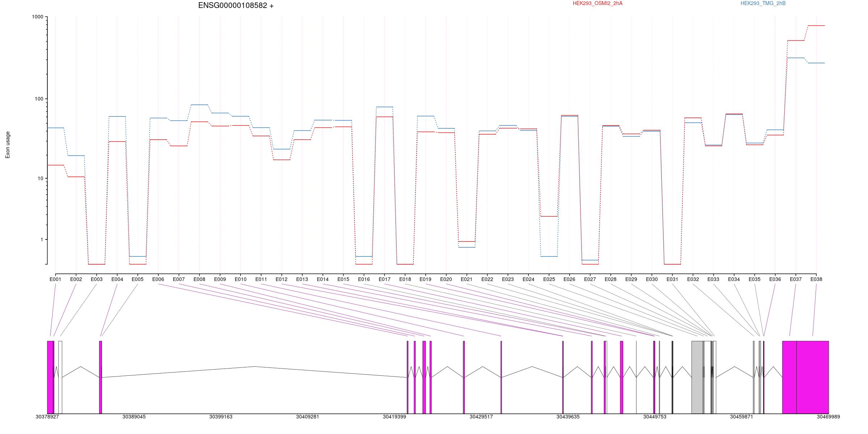Image resolution: width=868 pixels, height=434 pixels.
Task: Click the gray exon block in gene model
Action: pyautogui.click(x=697, y=377)
